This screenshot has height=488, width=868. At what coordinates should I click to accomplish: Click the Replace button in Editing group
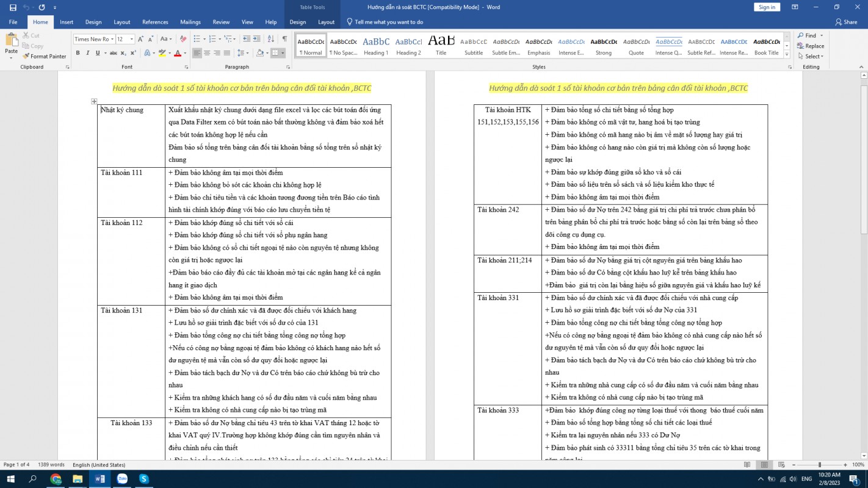(811, 46)
